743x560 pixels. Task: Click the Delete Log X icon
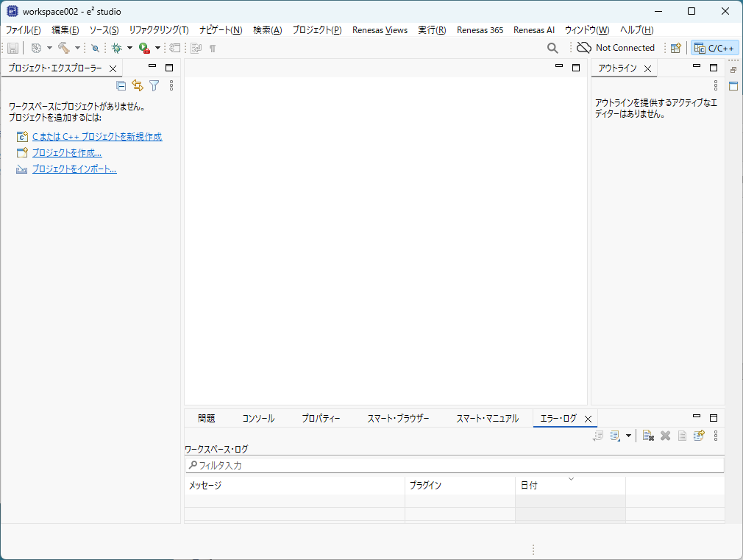click(665, 436)
